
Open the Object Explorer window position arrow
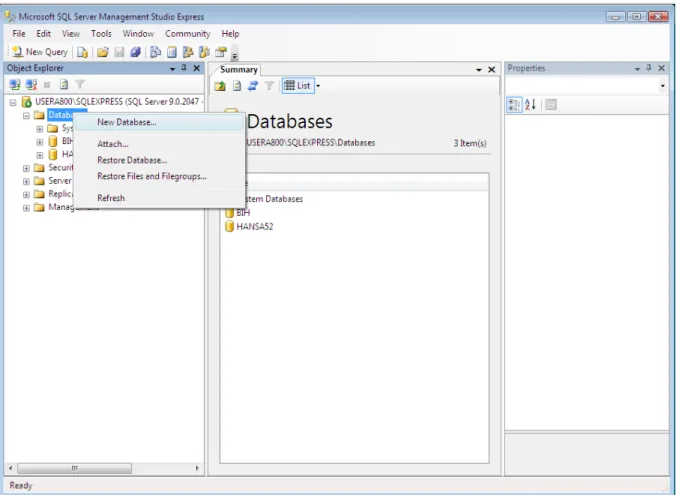172,69
